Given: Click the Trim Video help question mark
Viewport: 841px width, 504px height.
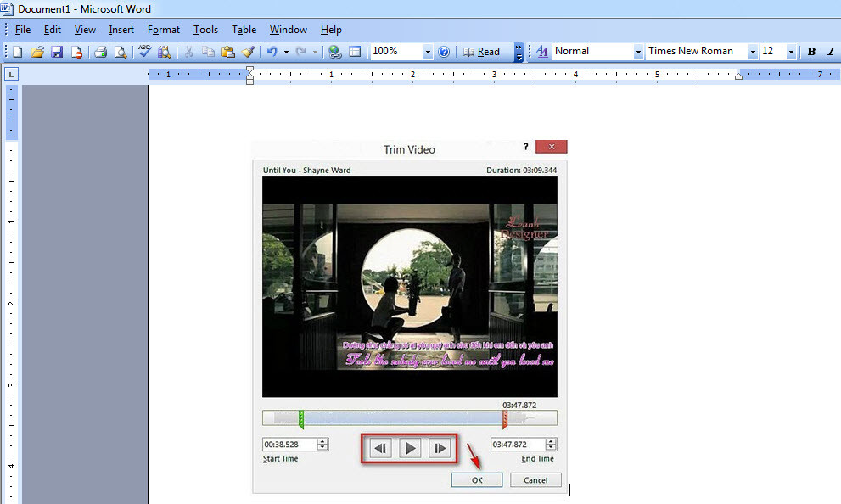Looking at the screenshot, I should [x=525, y=147].
